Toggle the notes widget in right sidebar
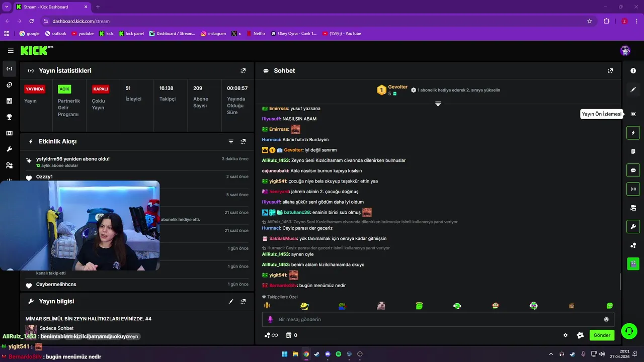The height and width of the screenshot is (362, 644). 633,151
